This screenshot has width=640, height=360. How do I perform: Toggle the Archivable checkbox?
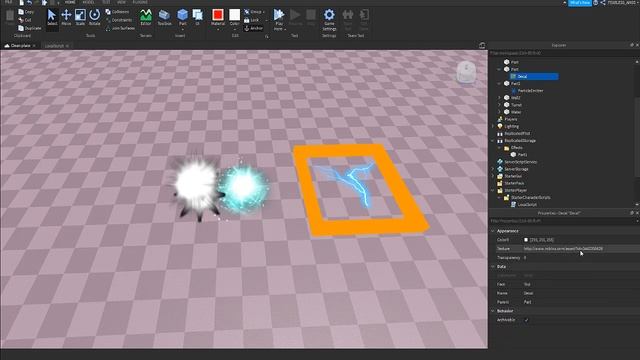click(x=526, y=320)
